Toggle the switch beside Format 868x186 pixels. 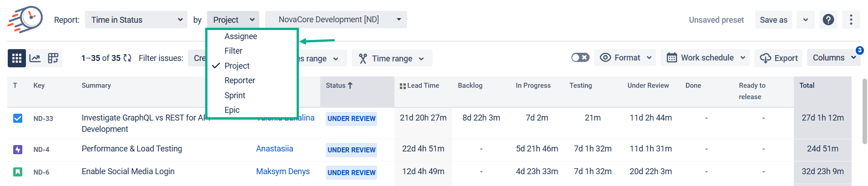click(x=580, y=58)
